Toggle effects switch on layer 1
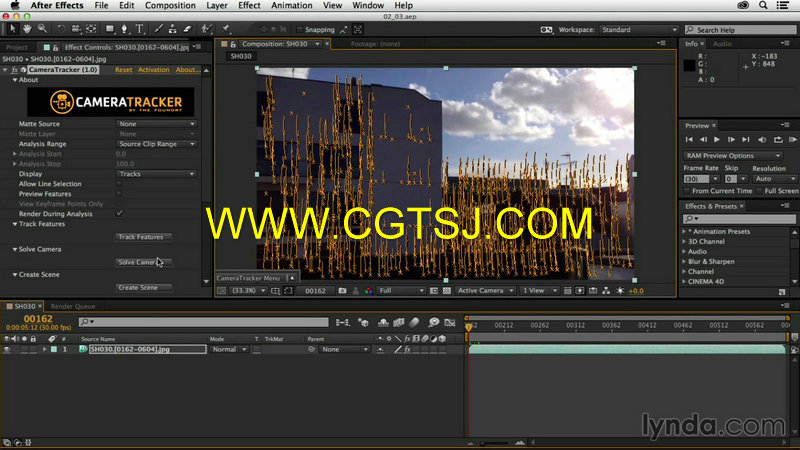800x450 pixels. click(x=407, y=349)
